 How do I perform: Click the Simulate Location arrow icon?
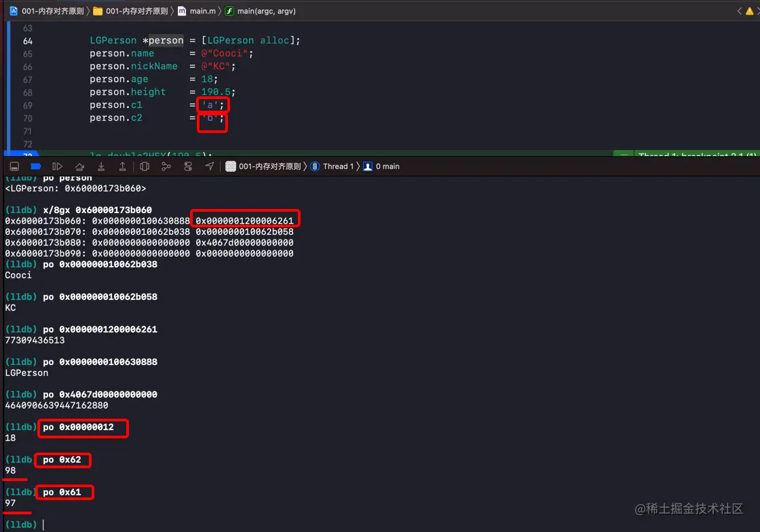tap(210, 166)
